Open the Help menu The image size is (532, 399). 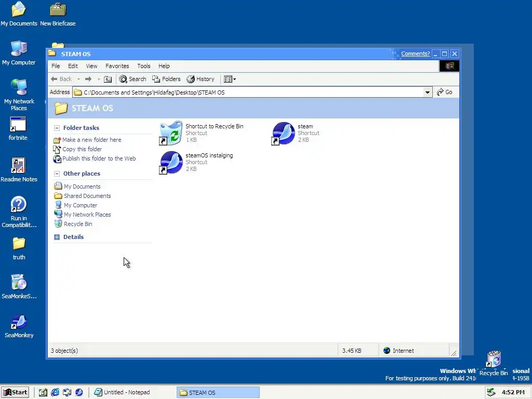click(164, 66)
